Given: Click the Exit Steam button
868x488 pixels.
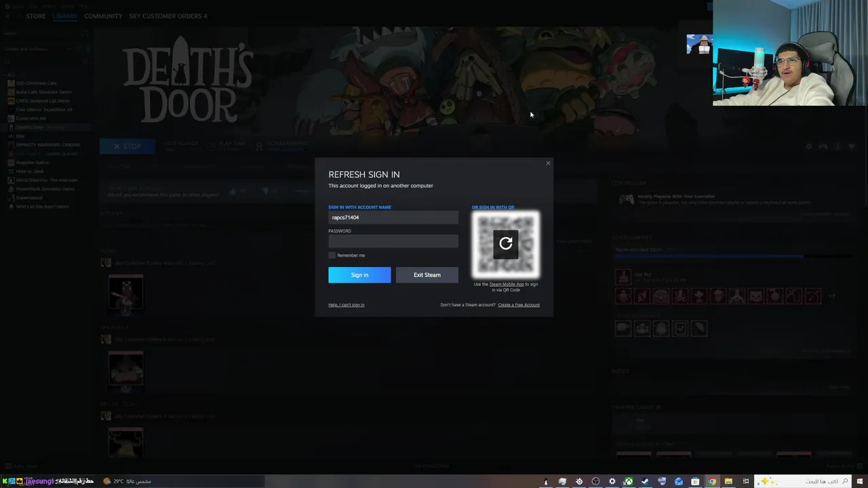Looking at the screenshot, I should (x=427, y=274).
